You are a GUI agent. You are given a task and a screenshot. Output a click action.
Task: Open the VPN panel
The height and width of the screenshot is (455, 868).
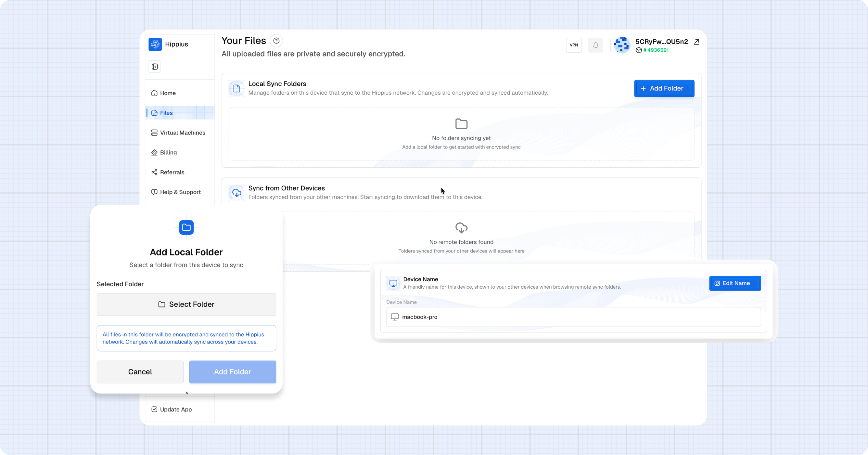pyautogui.click(x=573, y=45)
